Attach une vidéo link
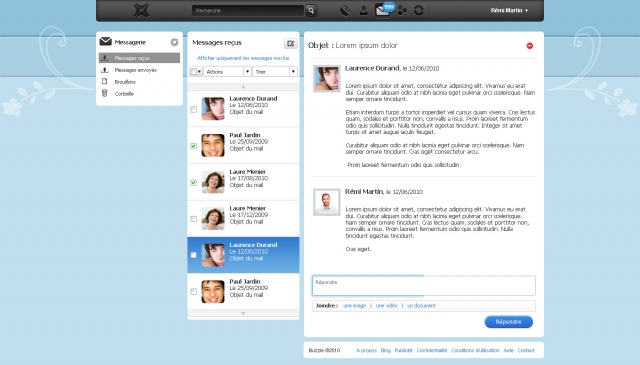The image size is (640, 365). click(386, 305)
